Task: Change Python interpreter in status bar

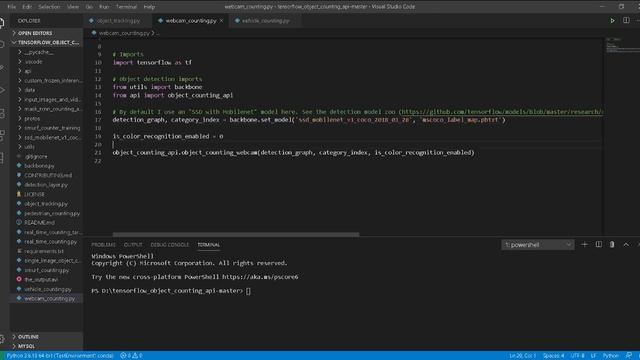Action: click(60, 356)
